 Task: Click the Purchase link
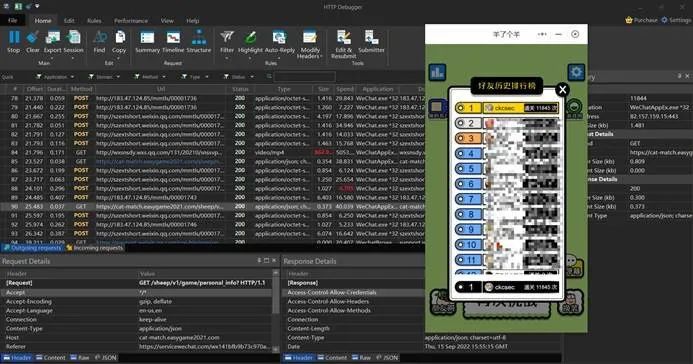[x=642, y=20]
